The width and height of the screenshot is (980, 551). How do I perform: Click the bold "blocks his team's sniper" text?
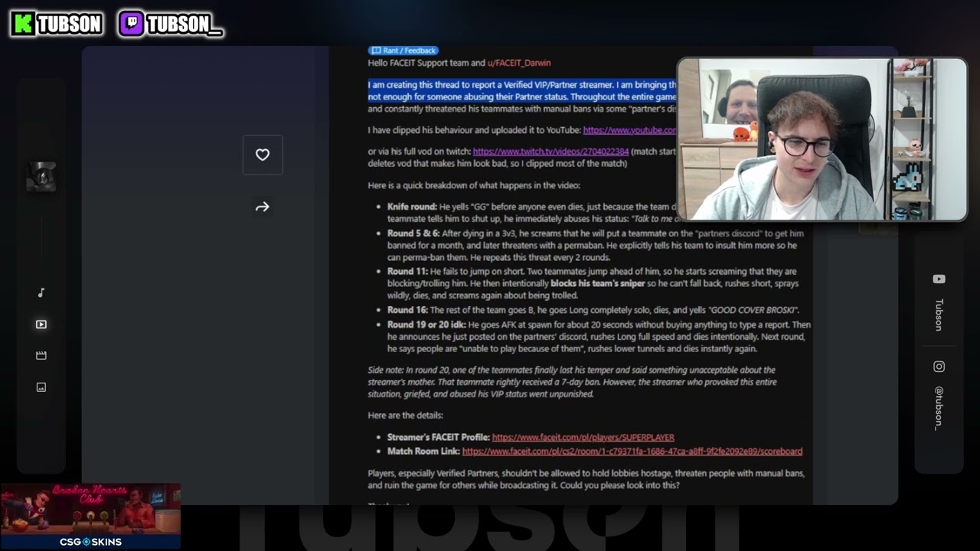click(x=598, y=283)
